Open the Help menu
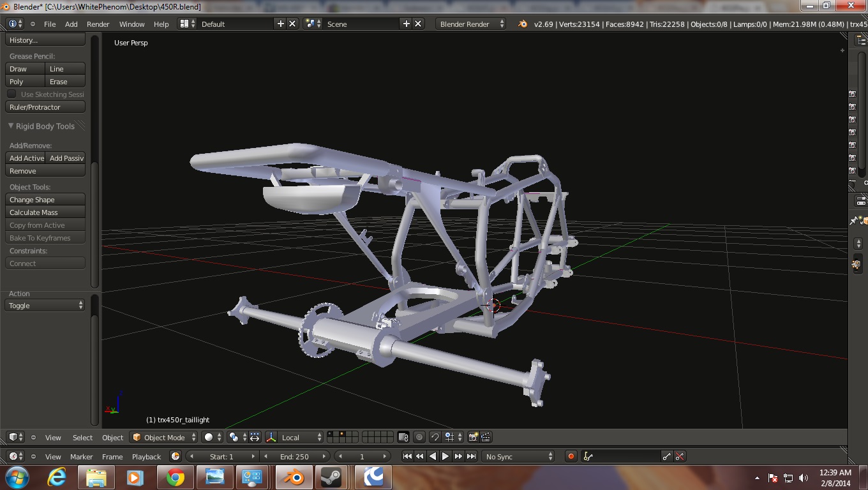 tap(161, 24)
